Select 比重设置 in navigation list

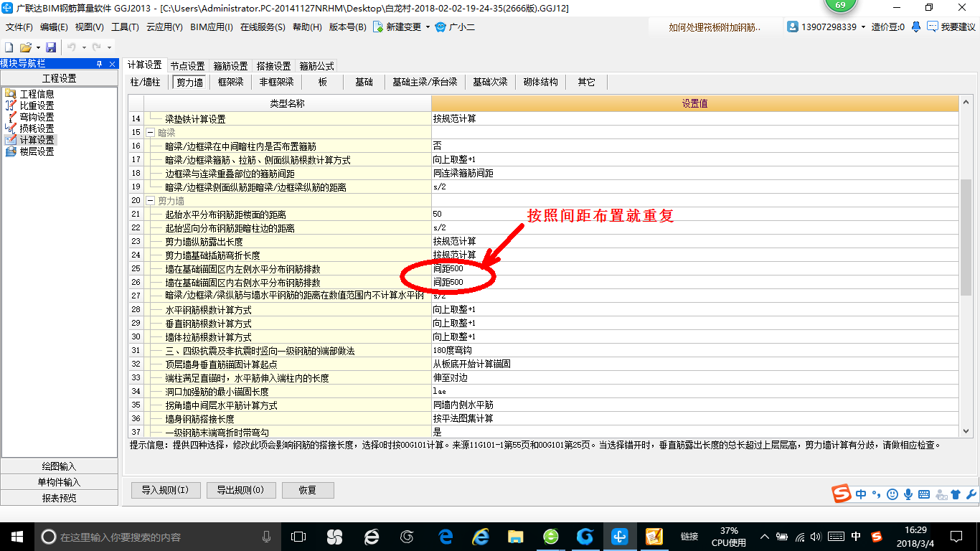click(37, 105)
